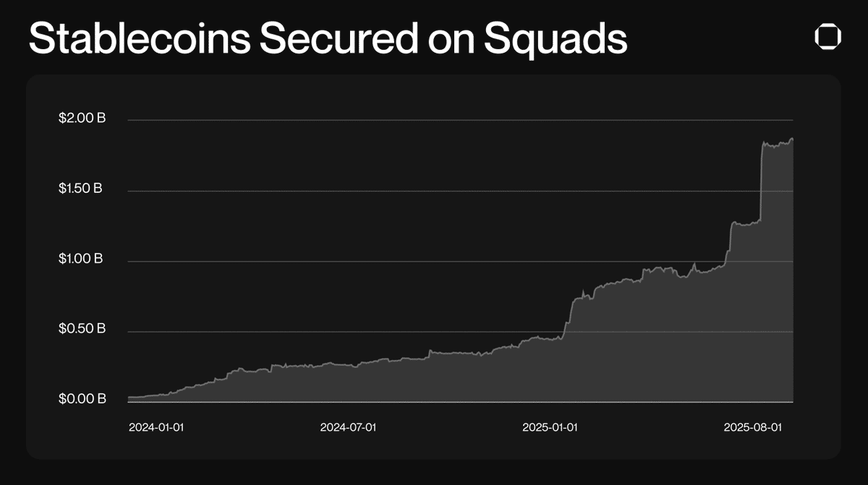Screen dimensions: 868x485
Task: Click the 2025-01-01 date label
Action: pos(550,427)
